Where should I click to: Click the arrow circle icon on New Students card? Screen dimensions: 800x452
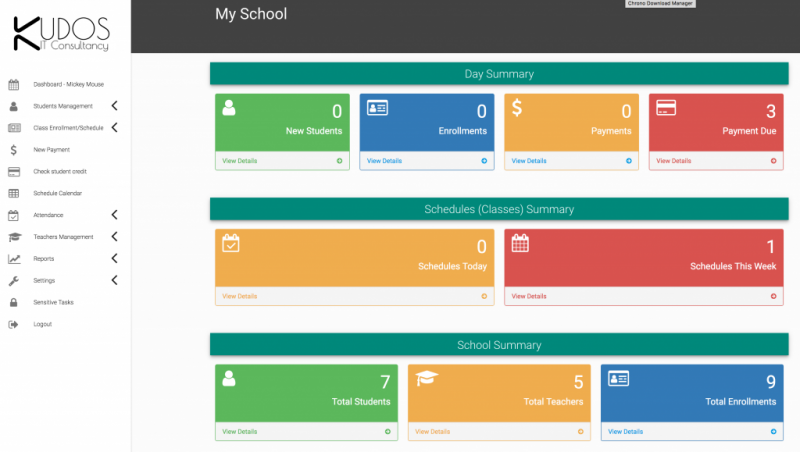click(x=339, y=161)
